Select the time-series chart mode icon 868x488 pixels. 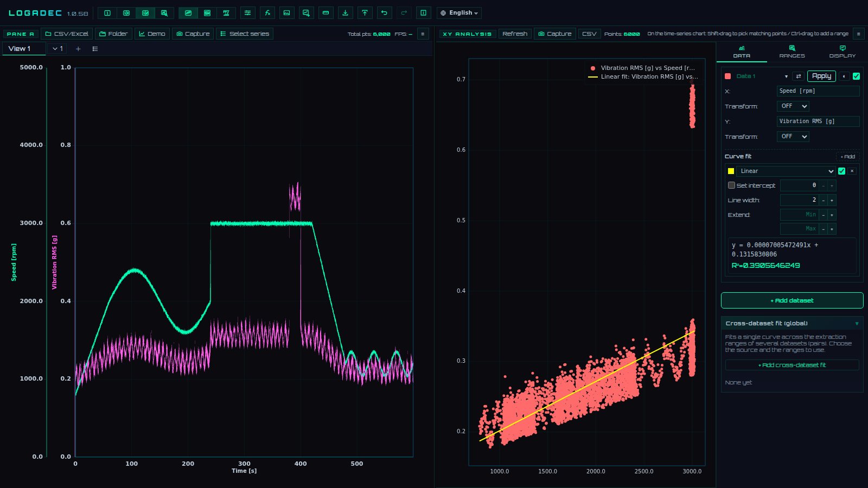pyautogui.click(x=188, y=13)
